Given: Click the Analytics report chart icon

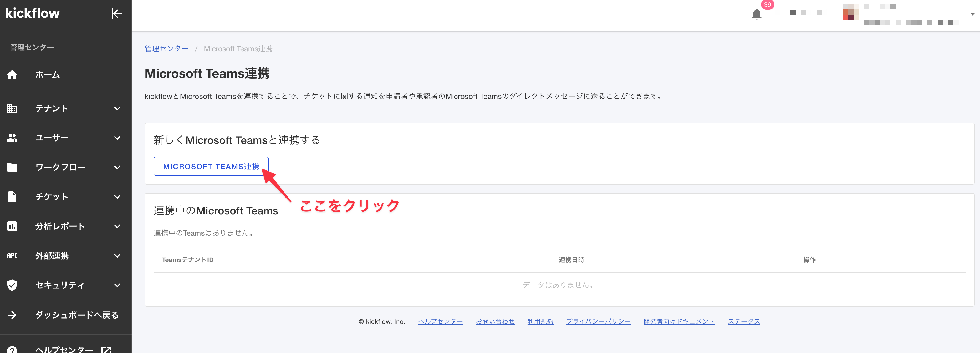Looking at the screenshot, I should (x=12, y=226).
